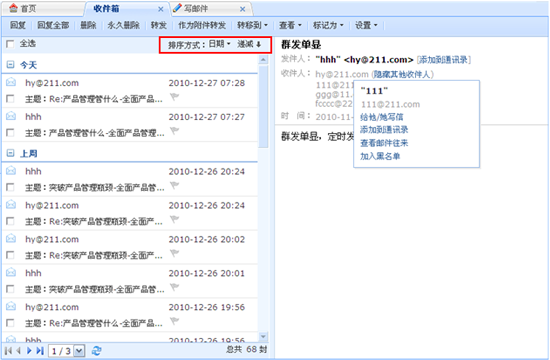Jump to the last page arrow icon
Screen dimensions: 550x360
point(40,350)
